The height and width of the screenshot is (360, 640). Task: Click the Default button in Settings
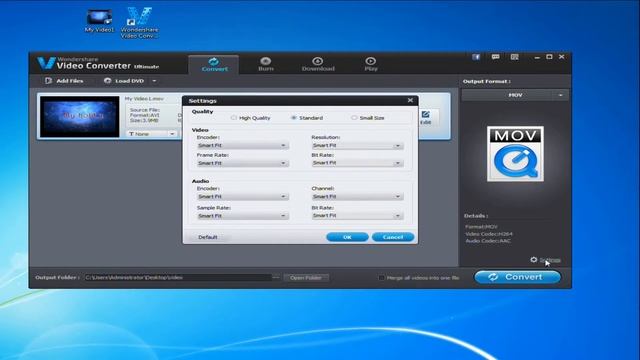(x=208, y=237)
